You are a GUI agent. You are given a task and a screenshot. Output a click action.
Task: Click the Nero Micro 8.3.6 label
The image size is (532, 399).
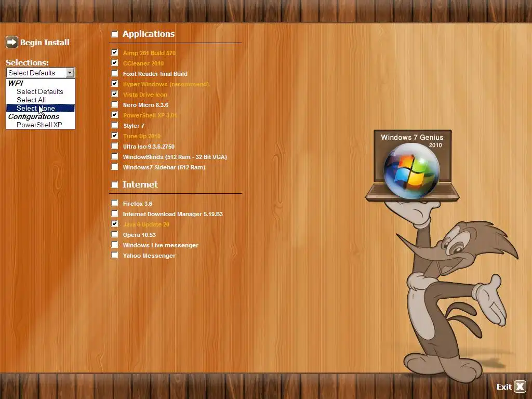coord(145,105)
